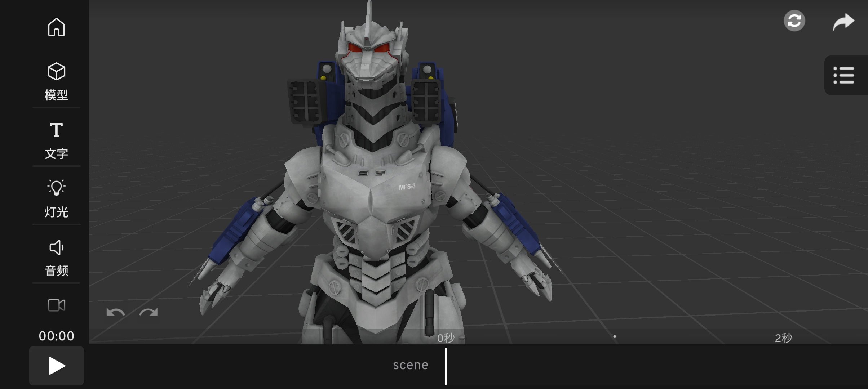
Task: Click the circular refresh sync icon
Action: coord(794,21)
